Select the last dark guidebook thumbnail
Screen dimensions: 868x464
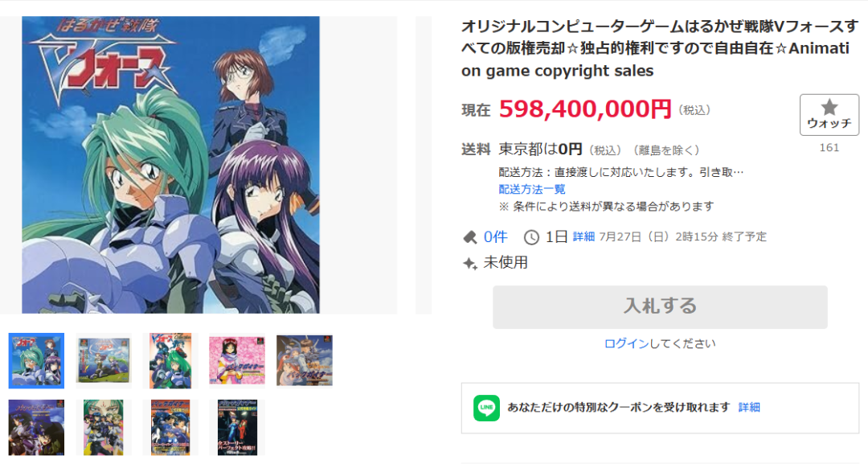[x=237, y=428]
